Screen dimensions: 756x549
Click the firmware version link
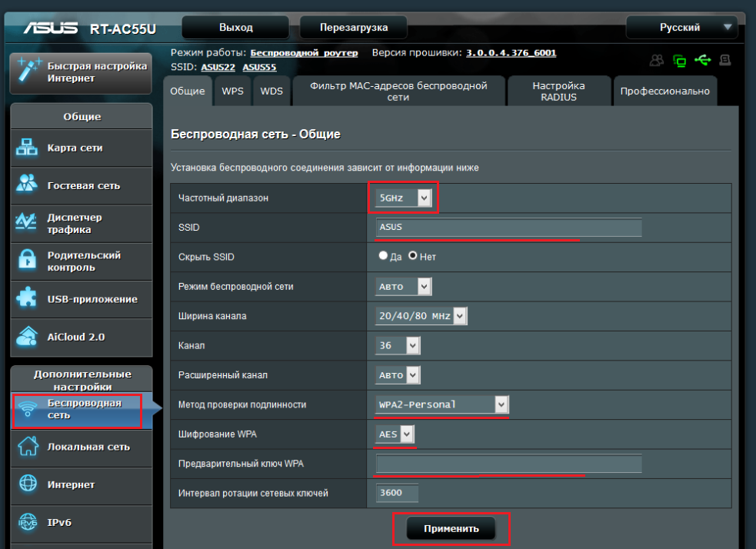point(511,53)
